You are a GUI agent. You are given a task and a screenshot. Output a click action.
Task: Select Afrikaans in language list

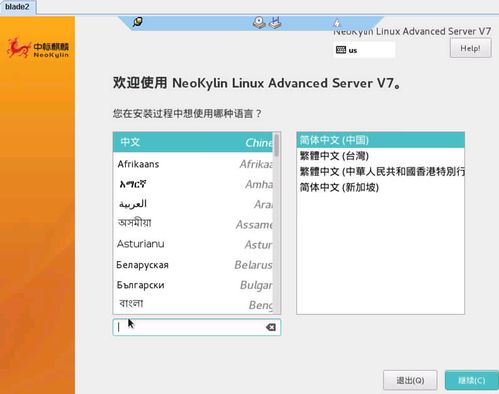click(193, 164)
